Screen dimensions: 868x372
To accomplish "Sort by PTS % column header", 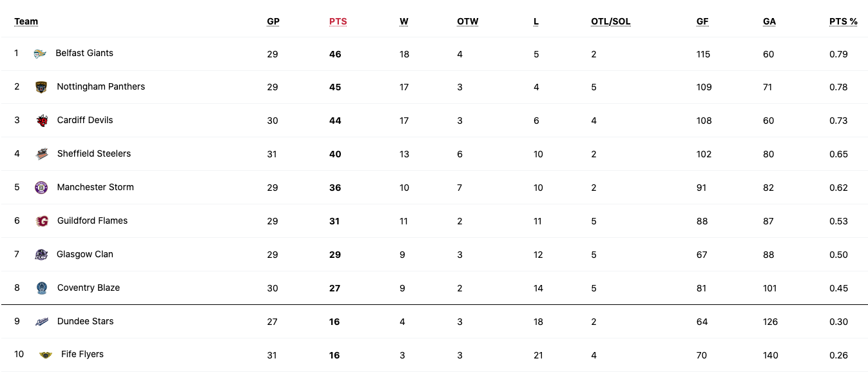I will coord(844,21).
